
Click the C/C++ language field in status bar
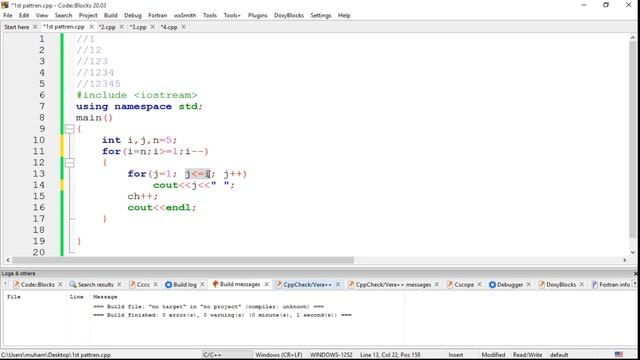pyautogui.click(x=227, y=355)
